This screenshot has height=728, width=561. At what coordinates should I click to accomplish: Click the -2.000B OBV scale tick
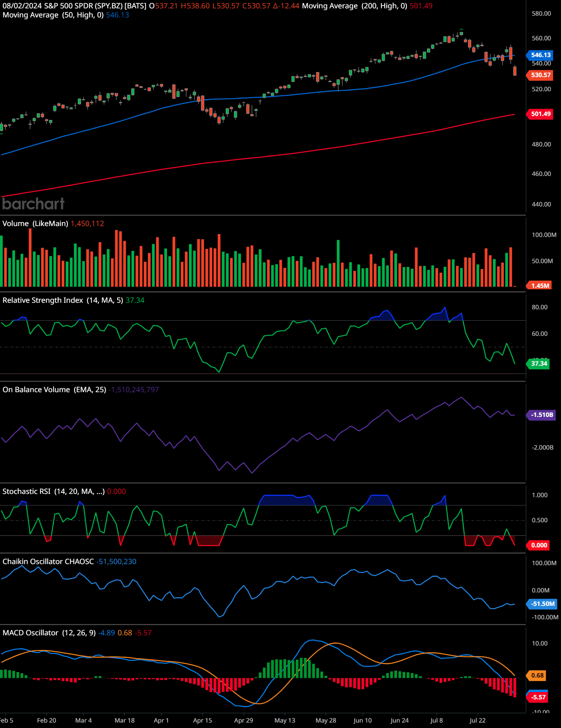(x=542, y=447)
